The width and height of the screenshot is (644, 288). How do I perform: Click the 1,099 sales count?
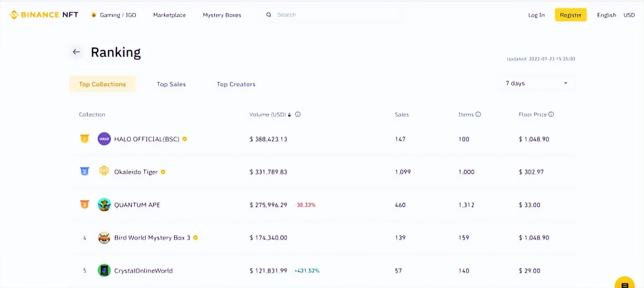pyautogui.click(x=402, y=172)
